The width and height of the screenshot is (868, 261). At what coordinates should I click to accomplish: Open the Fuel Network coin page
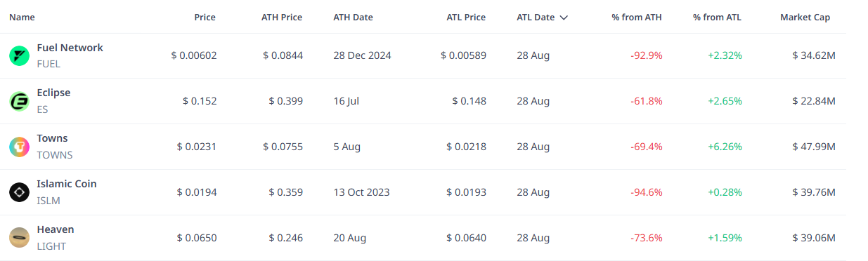coord(70,48)
